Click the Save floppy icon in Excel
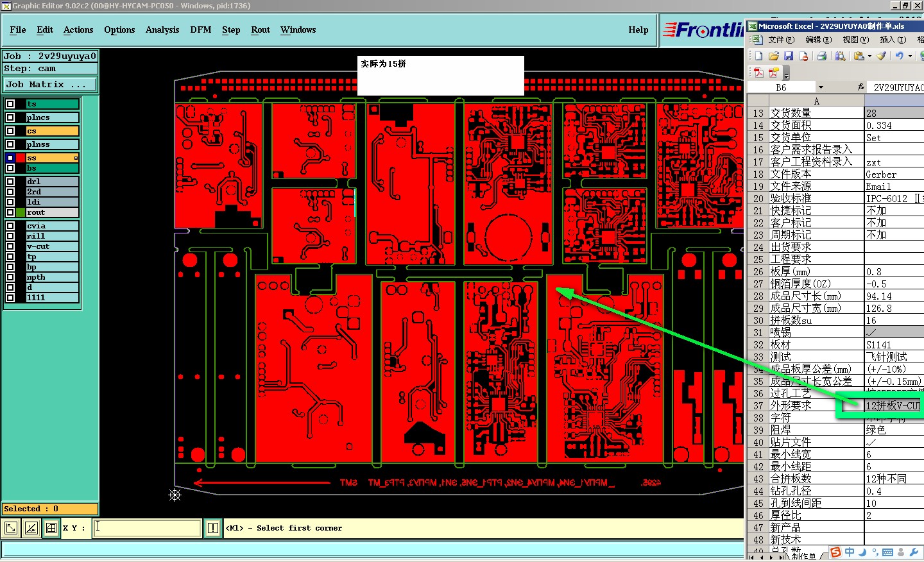 (788, 56)
